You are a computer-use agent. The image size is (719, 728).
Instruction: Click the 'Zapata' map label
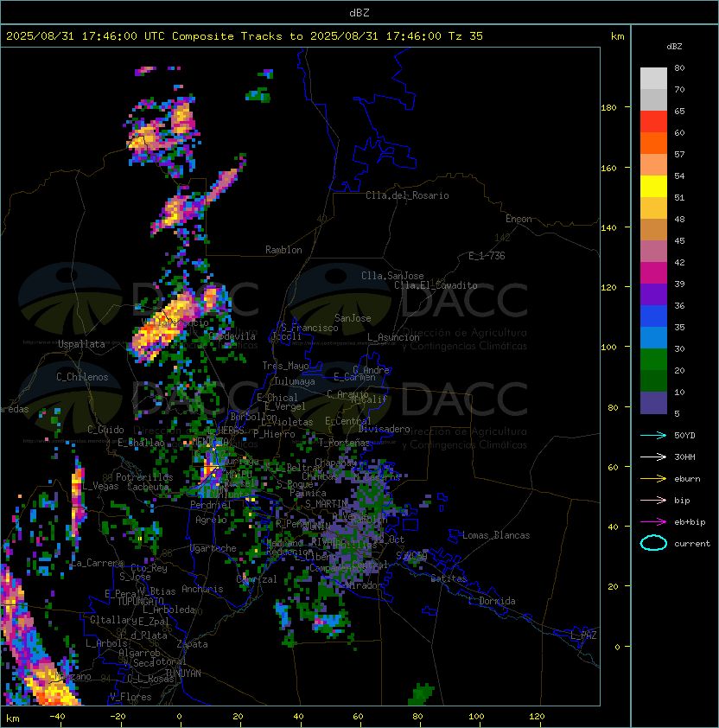point(192,644)
